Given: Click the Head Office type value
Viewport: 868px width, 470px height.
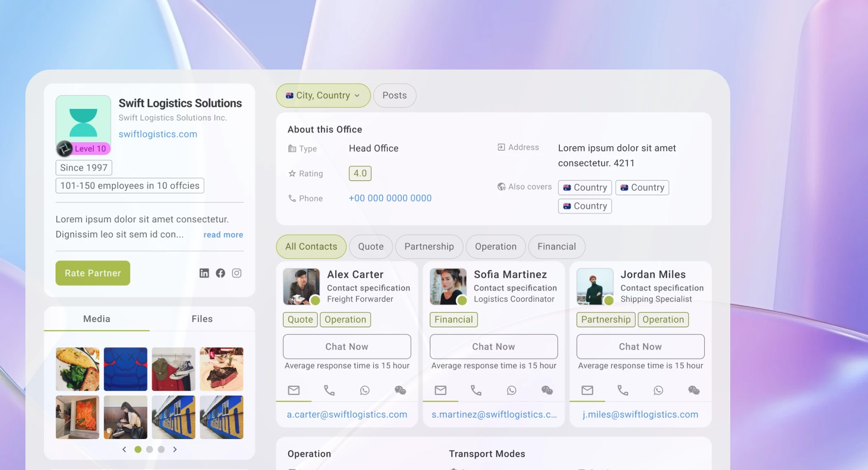Looking at the screenshot, I should point(374,148).
